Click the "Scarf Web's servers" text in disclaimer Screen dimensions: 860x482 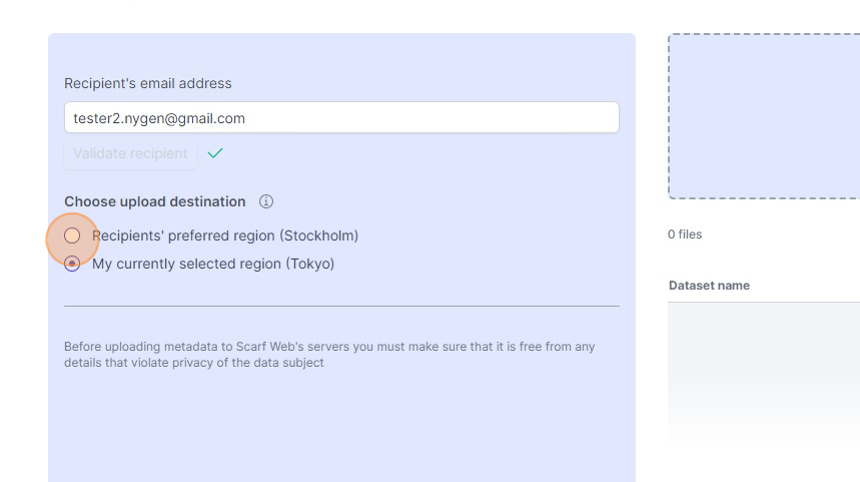[x=284, y=347]
